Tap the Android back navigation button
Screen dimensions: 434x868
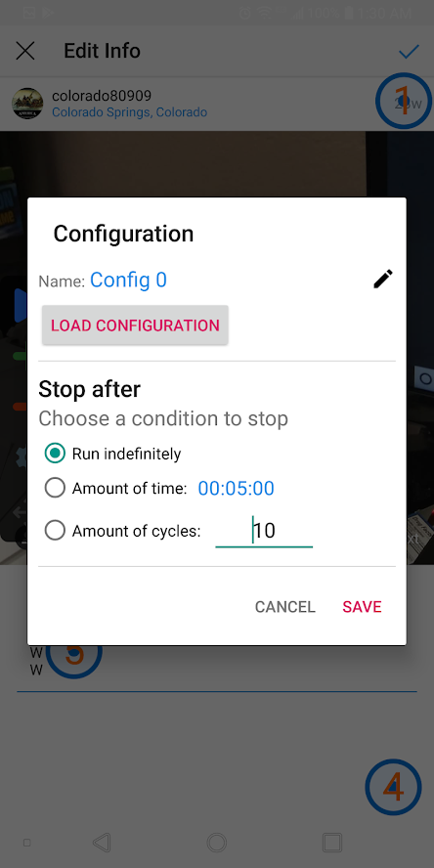pyautogui.click(x=102, y=843)
